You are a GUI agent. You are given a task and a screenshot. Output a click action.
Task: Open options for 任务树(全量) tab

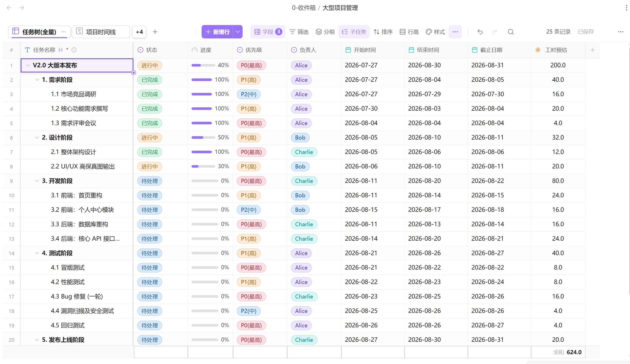coord(64,32)
